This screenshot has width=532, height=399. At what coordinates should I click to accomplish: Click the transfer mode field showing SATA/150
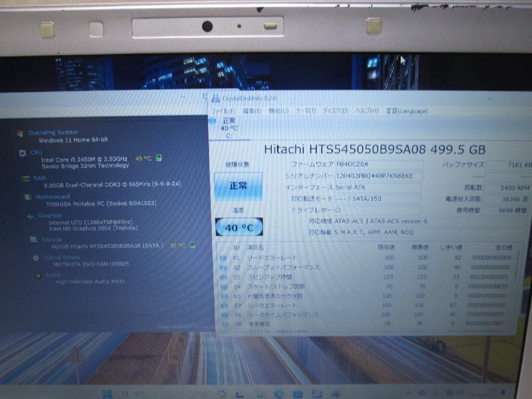coord(377,199)
